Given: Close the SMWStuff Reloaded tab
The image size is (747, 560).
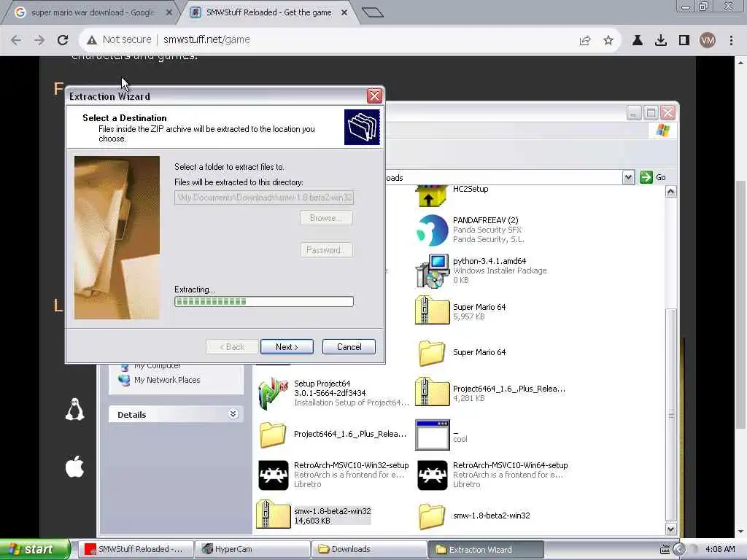Looking at the screenshot, I should tap(344, 13).
